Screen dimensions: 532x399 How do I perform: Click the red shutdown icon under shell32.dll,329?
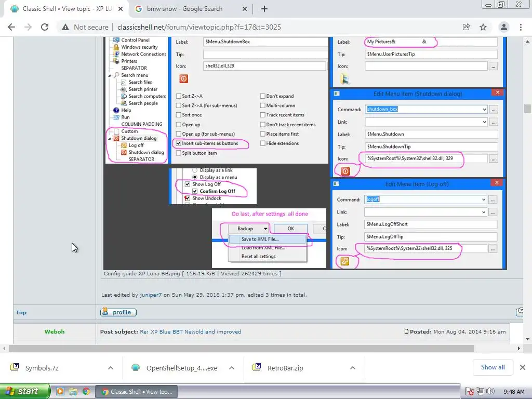183,79
